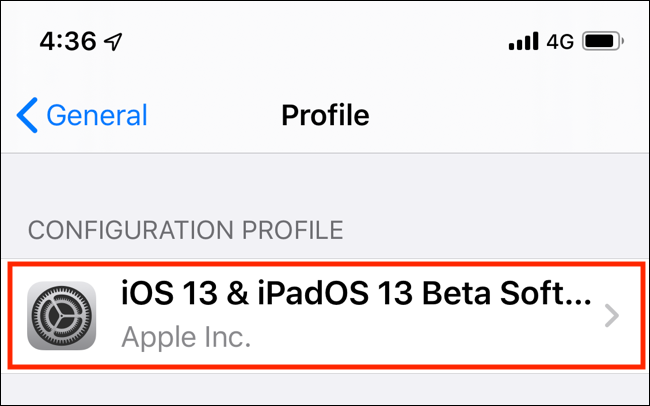Tap empty gray area below profile row
The height and width of the screenshot is (406, 650).
click(325, 388)
